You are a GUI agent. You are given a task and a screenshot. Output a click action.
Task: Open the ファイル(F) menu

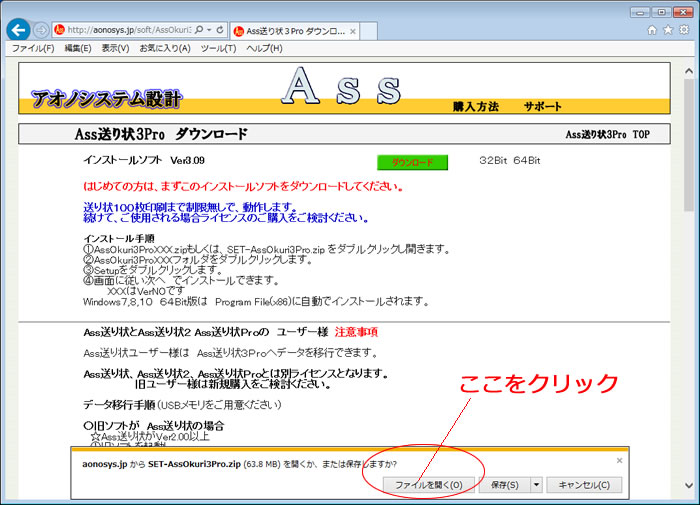tap(33, 48)
